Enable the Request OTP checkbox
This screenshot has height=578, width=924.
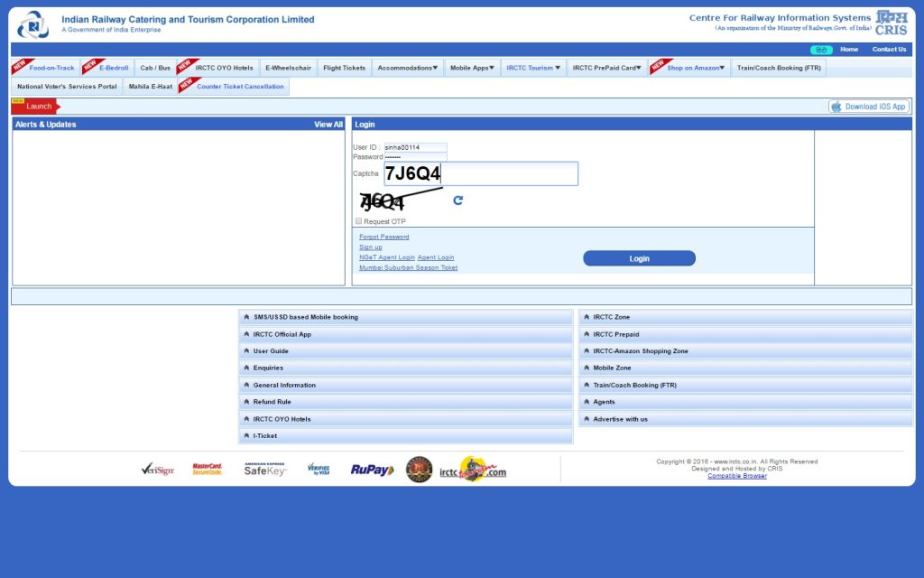click(x=358, y=221)
